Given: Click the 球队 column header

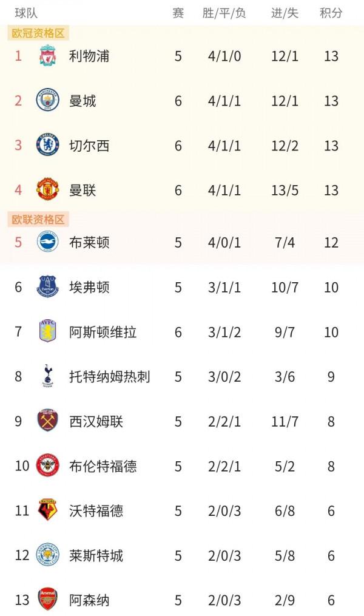Looking at the screenshot, I should [x=28, y=13].
